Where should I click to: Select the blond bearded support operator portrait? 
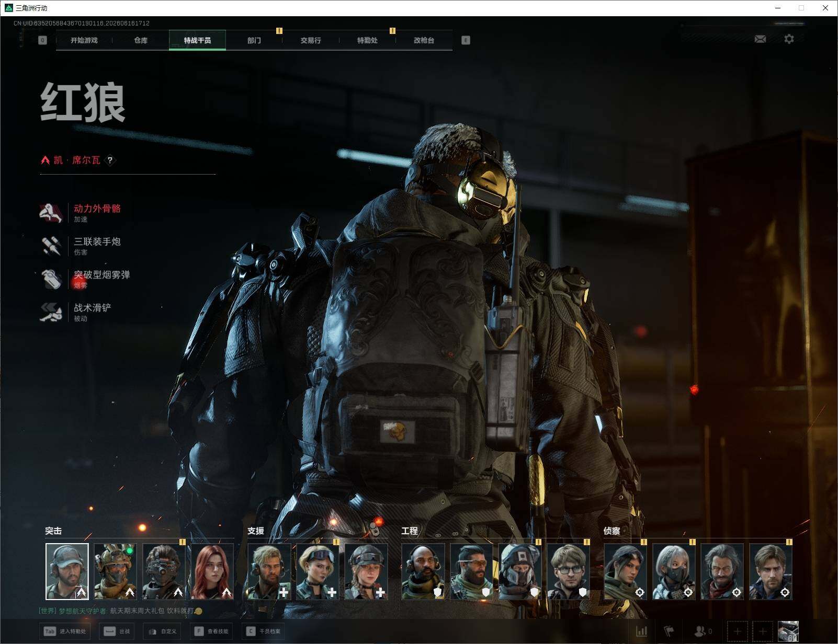pos(269,571)
